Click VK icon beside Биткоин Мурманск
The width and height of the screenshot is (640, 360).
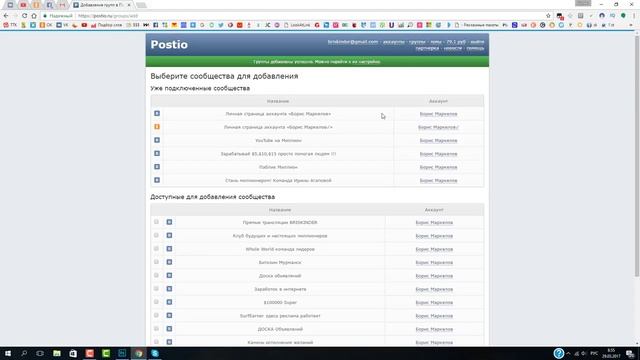(169, 262)
